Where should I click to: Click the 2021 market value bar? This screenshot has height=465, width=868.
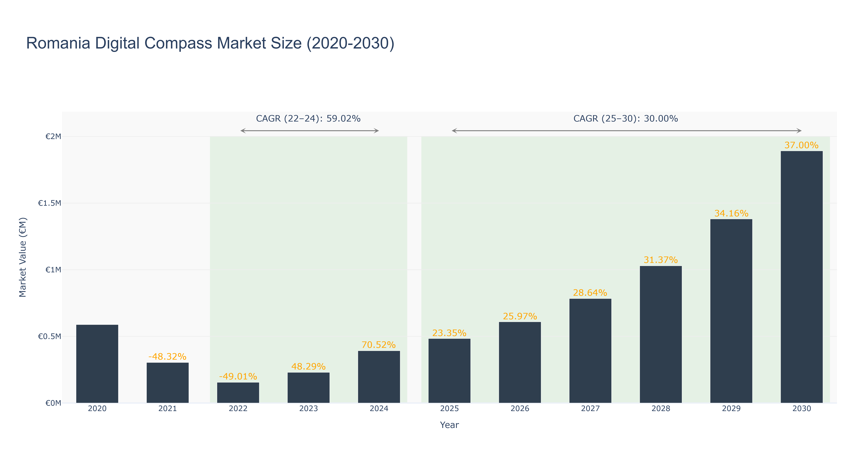click(x=167, y=383)
